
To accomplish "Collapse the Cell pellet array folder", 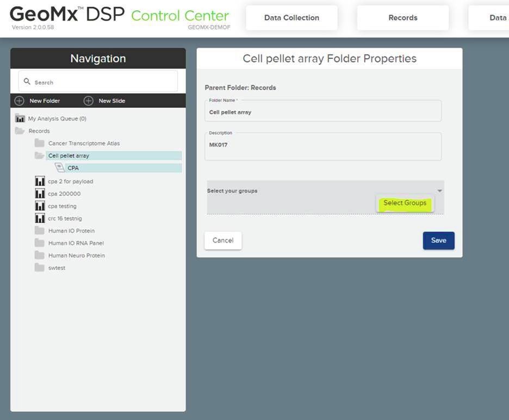I will pyautogui.click(x=39, y=156).
